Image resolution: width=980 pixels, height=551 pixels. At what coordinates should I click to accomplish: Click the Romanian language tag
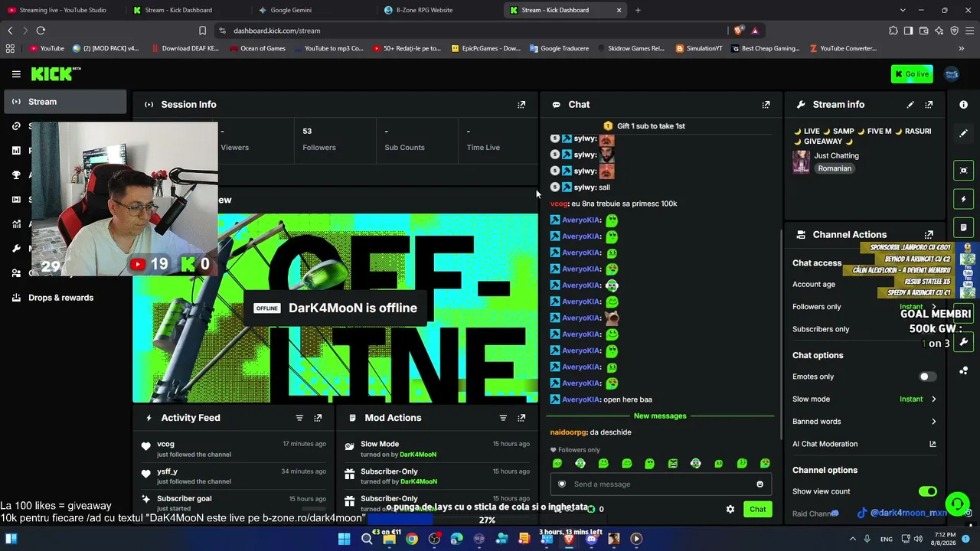point(835,168)
